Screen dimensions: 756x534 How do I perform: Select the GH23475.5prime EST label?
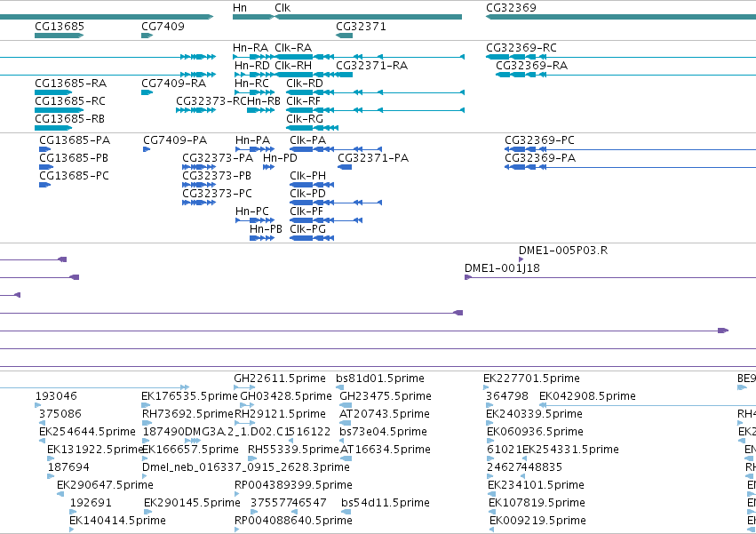[386, 396]
